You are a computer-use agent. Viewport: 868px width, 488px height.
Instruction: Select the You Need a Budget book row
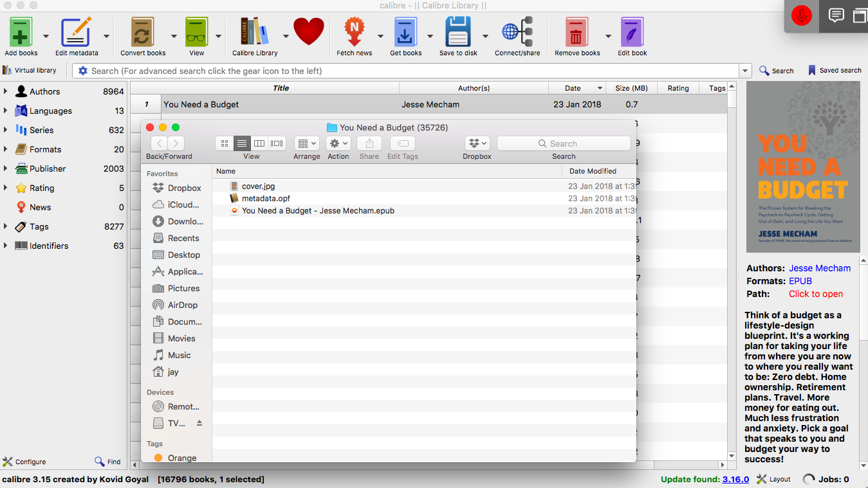[x=429, y=104]
